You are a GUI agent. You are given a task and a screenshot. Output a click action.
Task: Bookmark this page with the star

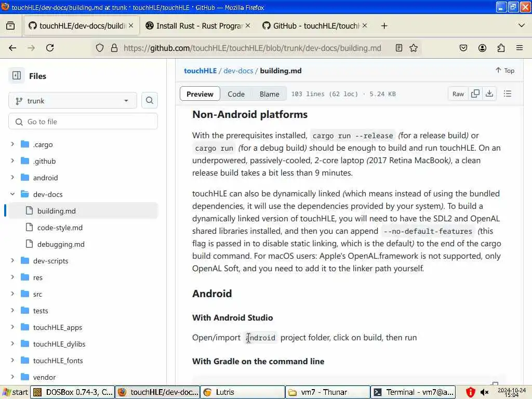(x=413, y=48)
